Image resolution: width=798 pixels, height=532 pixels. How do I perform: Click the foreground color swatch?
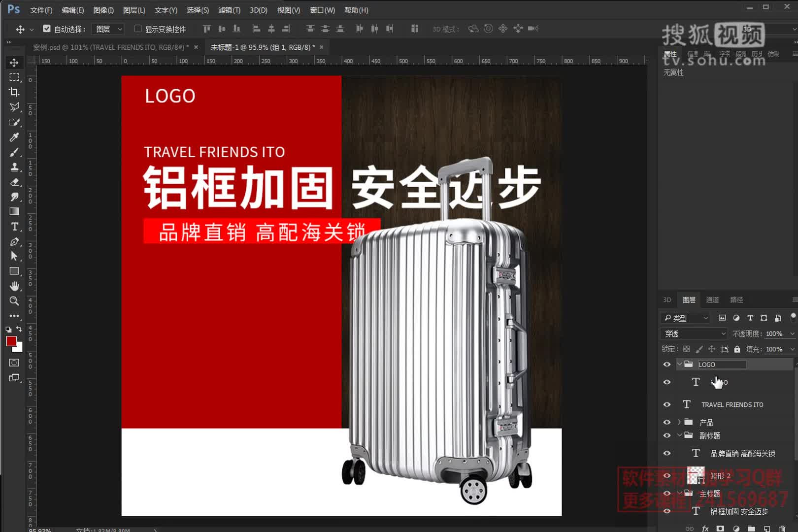click(11, 341)
